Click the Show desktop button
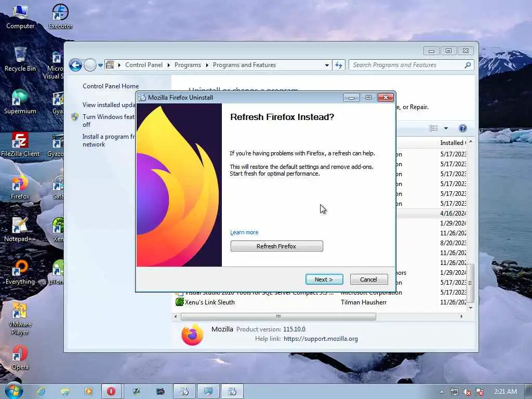Screen dimensions: 532x399 528,392
